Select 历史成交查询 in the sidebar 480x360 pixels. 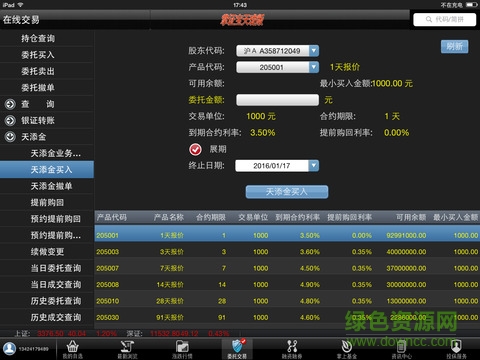pos(47,317)
